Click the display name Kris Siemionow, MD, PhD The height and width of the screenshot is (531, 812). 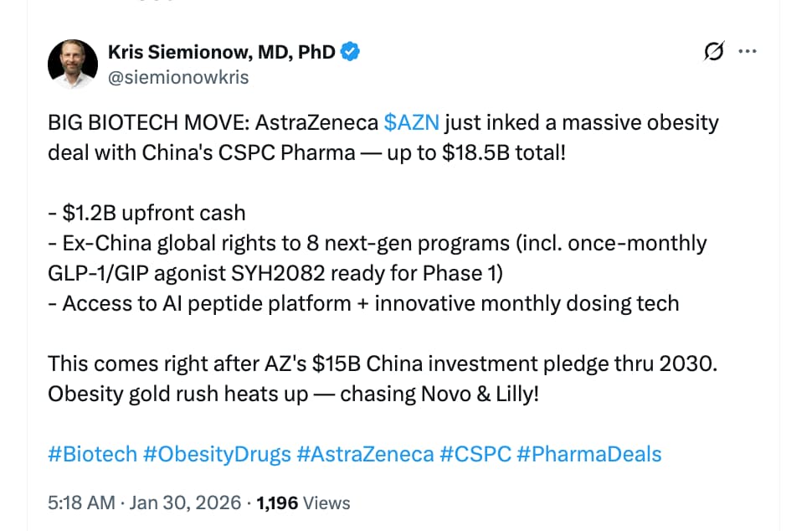tap(222, 52)
